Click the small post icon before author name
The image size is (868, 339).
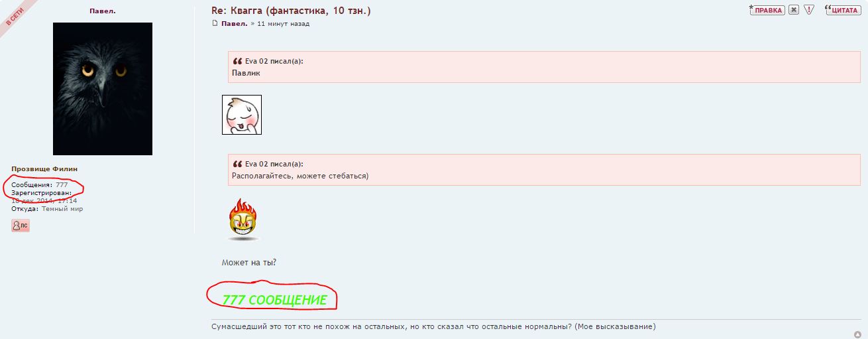[215, 23]
